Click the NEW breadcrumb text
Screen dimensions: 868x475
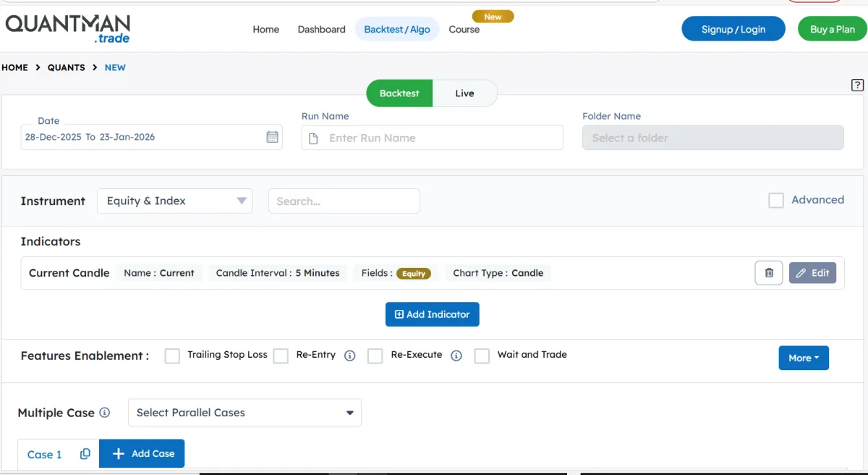point(115,67)
